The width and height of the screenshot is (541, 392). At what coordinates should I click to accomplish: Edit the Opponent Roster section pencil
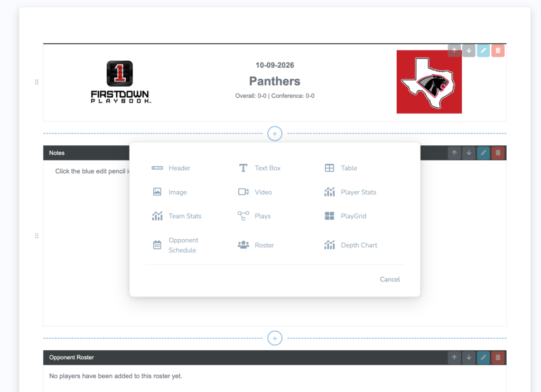click(483, 358)
